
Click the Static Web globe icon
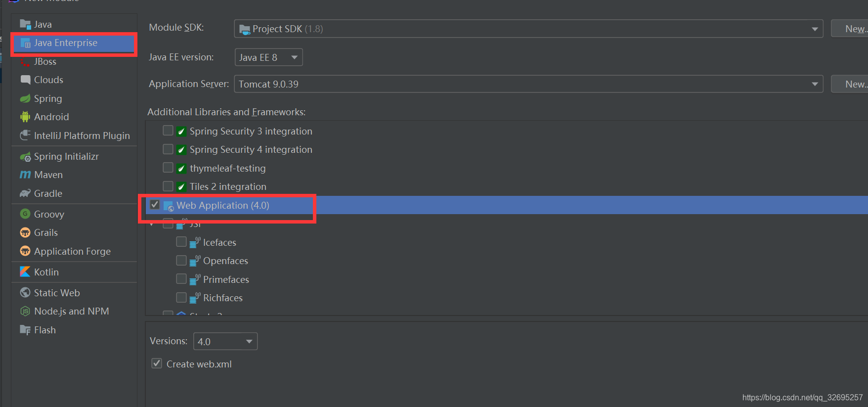[25, 292]
